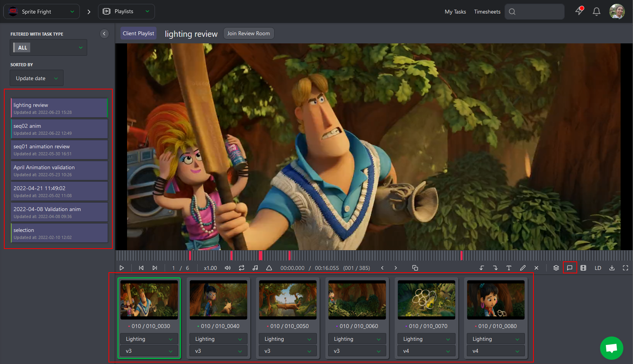Screen dimensions: 633x364
Task: Open Lighting task dropdown for shot 010_0060
Action: [357, 339]
